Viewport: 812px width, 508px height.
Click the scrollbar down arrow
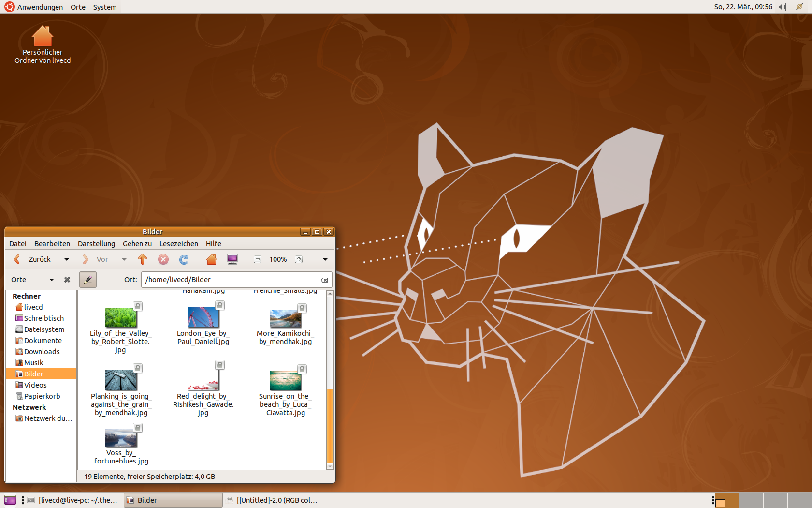coord(330,466)
